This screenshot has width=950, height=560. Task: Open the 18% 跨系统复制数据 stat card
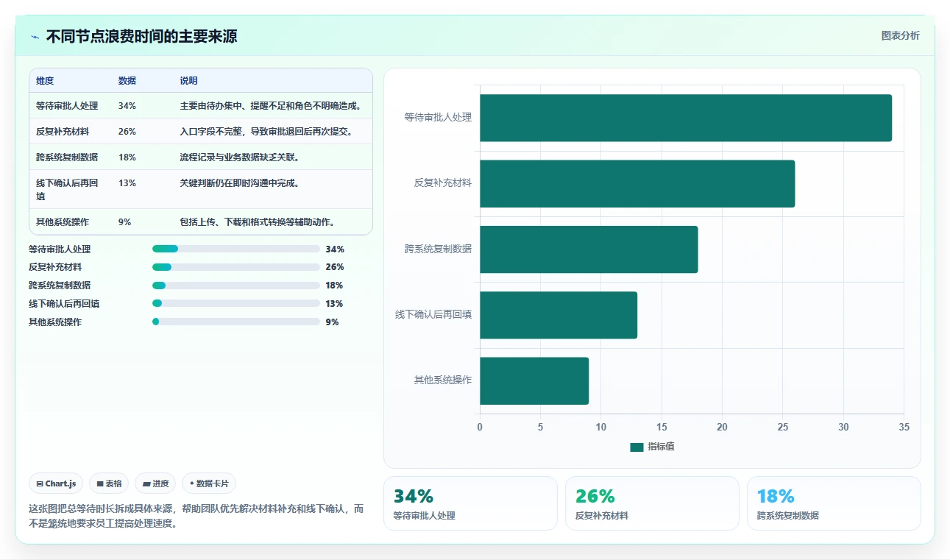834,503
